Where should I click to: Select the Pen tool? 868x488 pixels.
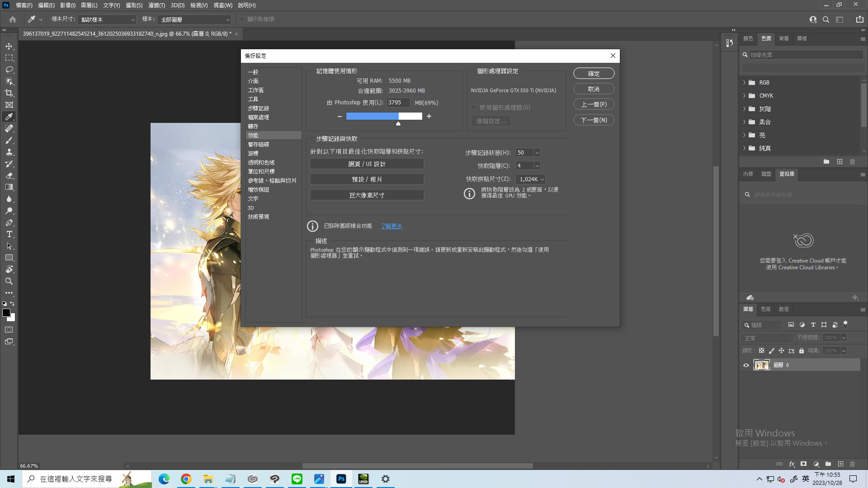9,223
